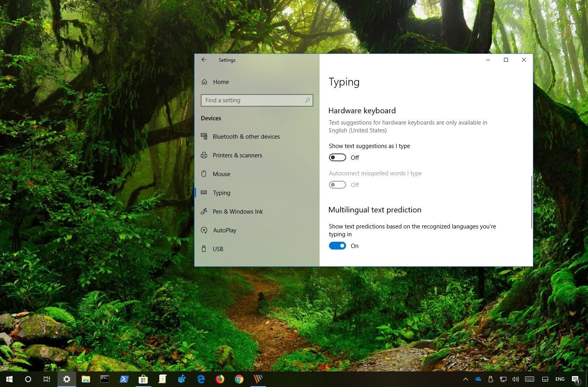
Task: Launch Firefox from the taskbar
Action: 220,379
